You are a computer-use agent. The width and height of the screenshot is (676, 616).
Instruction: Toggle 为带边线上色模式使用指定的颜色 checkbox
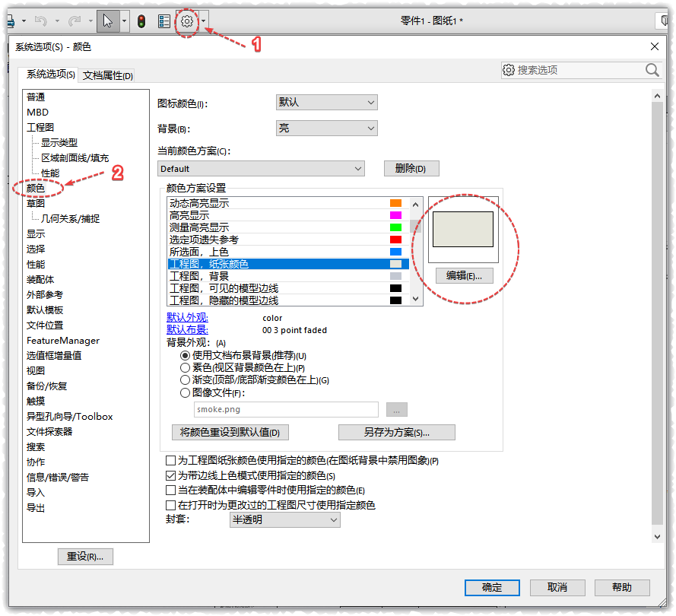(x=171, y=475)
